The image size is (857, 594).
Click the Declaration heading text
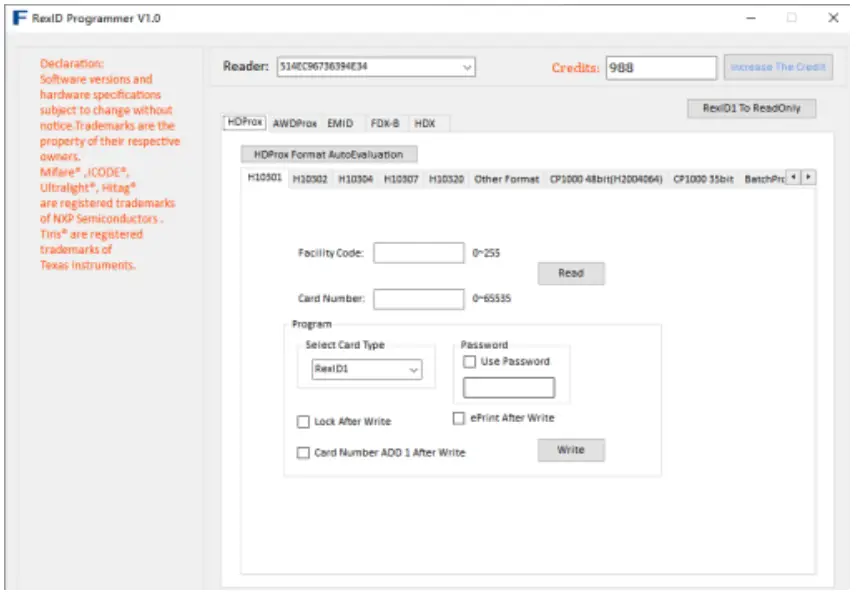pos(72,63)
